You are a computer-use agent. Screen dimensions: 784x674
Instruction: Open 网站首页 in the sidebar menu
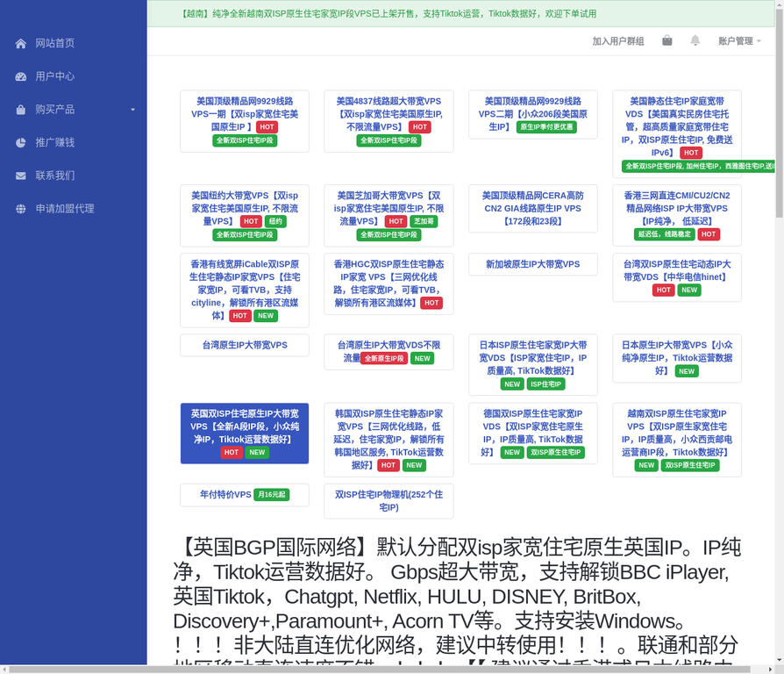point(54,44)
